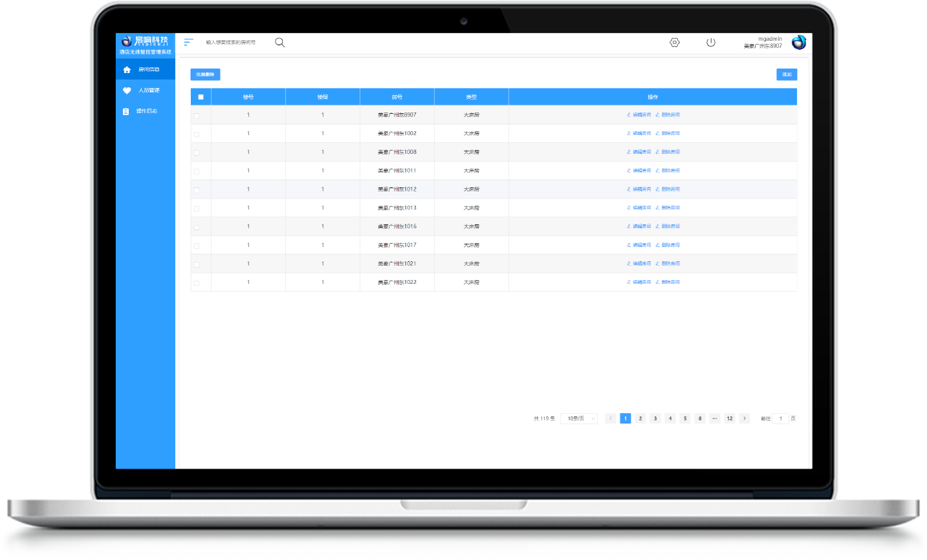
Task: Open 操作日志 in the sidebar menu
Action: [146, 111]
